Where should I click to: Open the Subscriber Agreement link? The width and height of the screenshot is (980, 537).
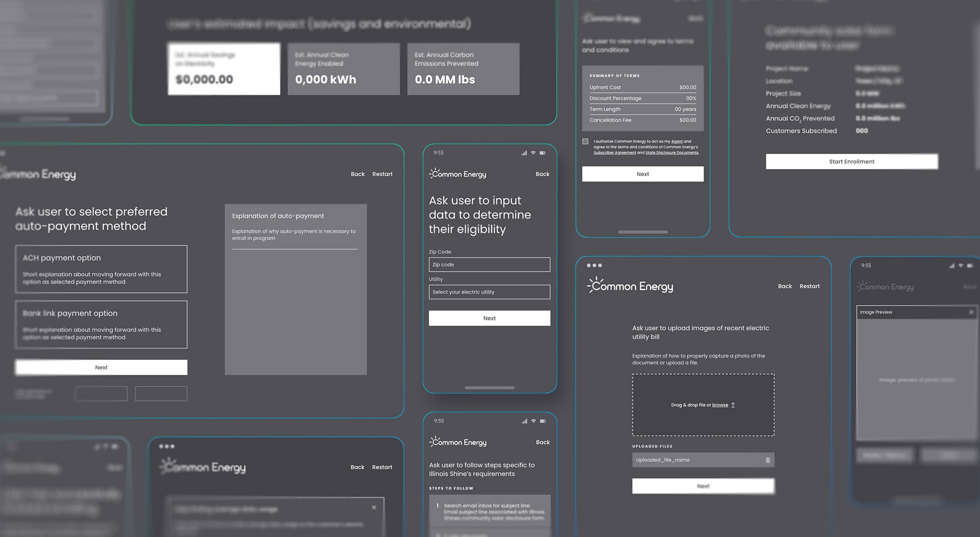pyautogui.click(x=614, y=153)
